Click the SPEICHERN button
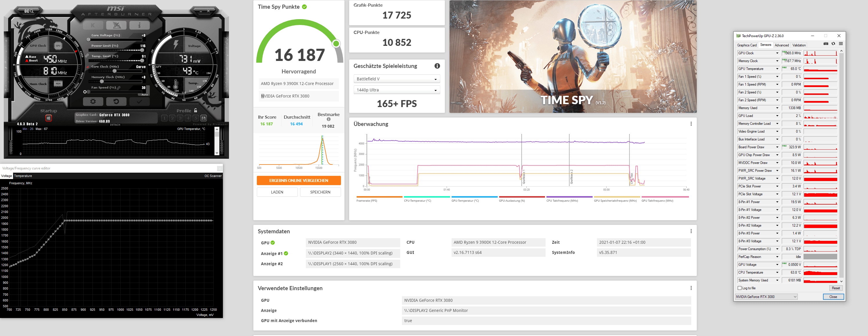Image resolution: width=868 pixels, height=336 pixels. pos(320,192)
